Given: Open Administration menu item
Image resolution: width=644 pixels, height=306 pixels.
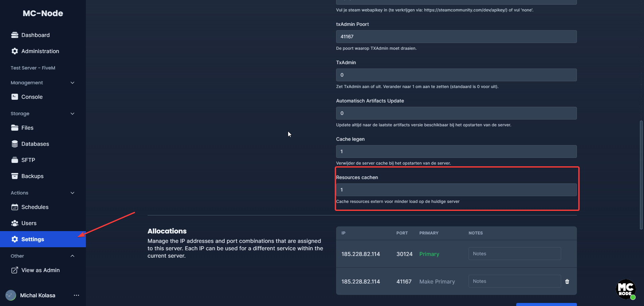Looking at the screenshot, I should tap(43, 51).
